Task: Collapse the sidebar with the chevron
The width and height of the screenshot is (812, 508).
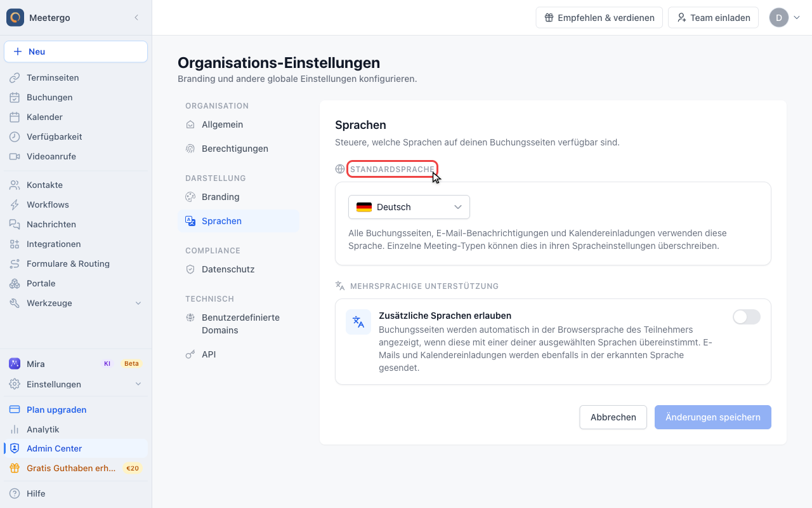Action: pyautogui.click(x=136, y=18)
